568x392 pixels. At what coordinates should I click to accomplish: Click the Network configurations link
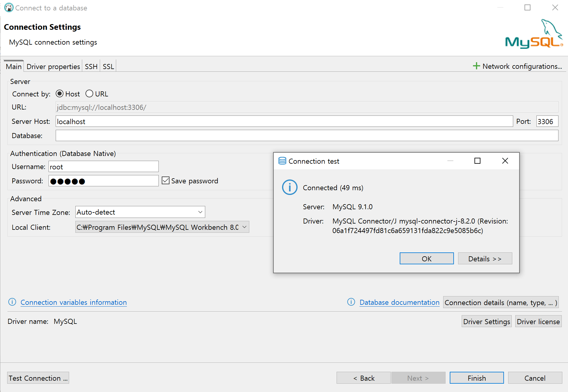[522, 66]
